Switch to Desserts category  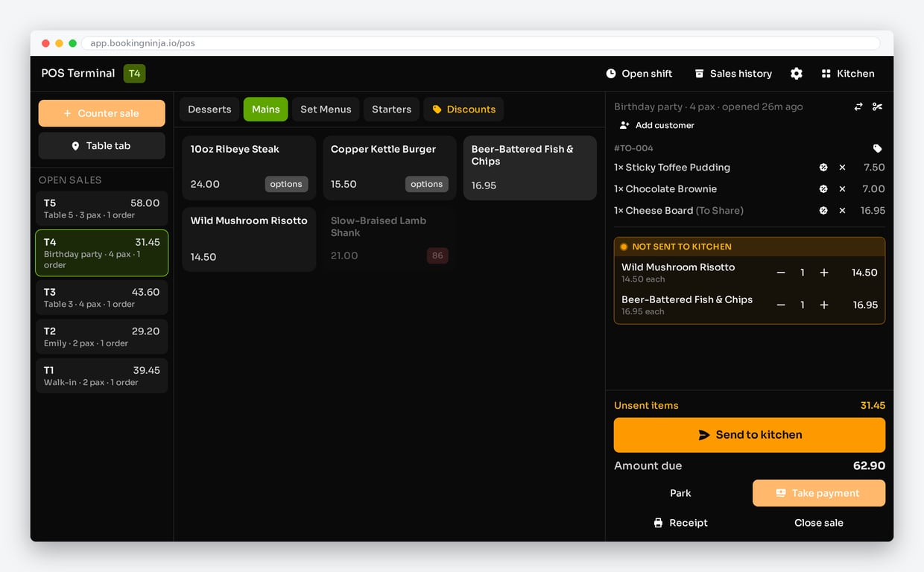click(x=209, y=109)
